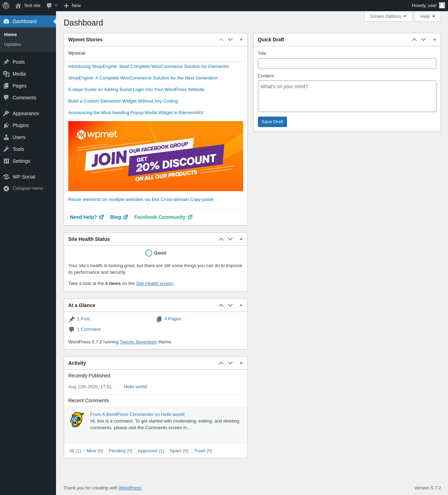Move Site Health Status widget down
Image resolution: width=448 pixels, height=495 pixels.
coord(230,239)
